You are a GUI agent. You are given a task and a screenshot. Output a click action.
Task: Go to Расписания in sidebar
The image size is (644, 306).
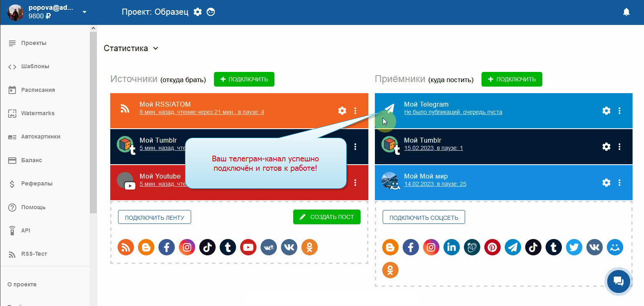point(38,90)
